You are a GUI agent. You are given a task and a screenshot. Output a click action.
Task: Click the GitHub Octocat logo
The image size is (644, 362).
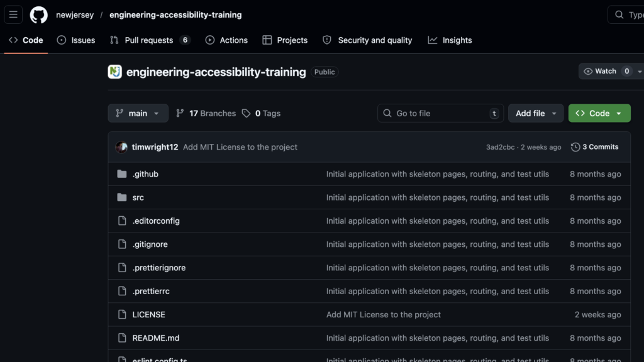pyautogui.click(x=39, y=14)
